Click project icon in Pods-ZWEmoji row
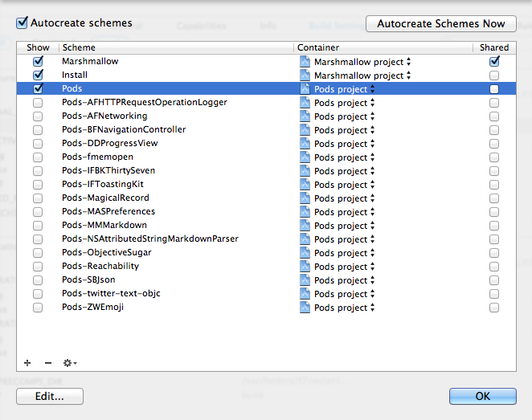This screenshot has height=420, width=532. [x=305, y=308]
